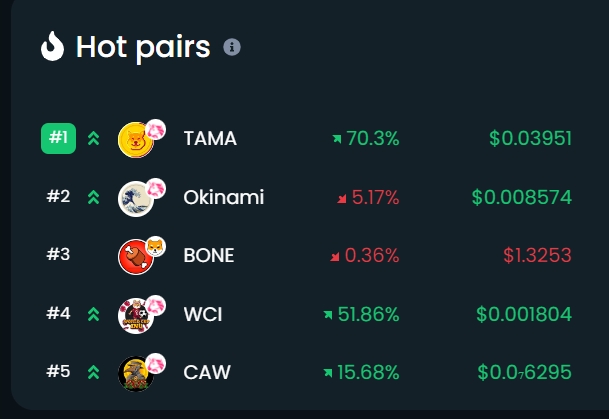Click the double up arrow next to #2
This screenshot has width=609, height=419.
click(x=94, y=197)
